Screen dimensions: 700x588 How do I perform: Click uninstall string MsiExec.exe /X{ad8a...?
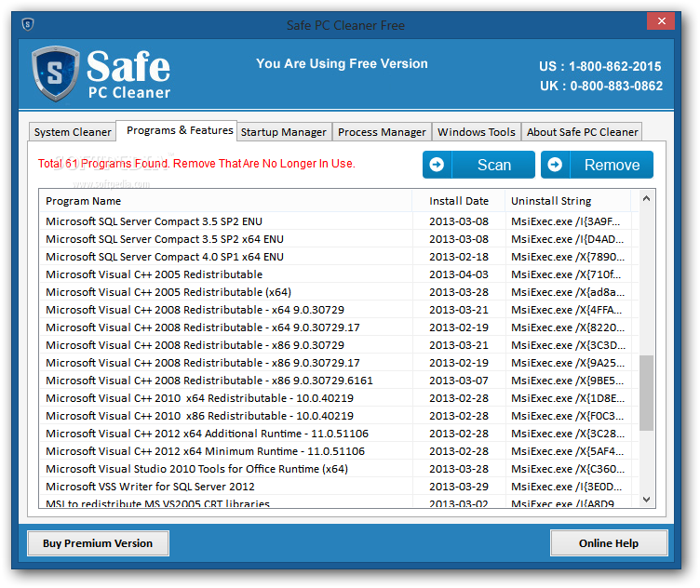click(568, 292)
